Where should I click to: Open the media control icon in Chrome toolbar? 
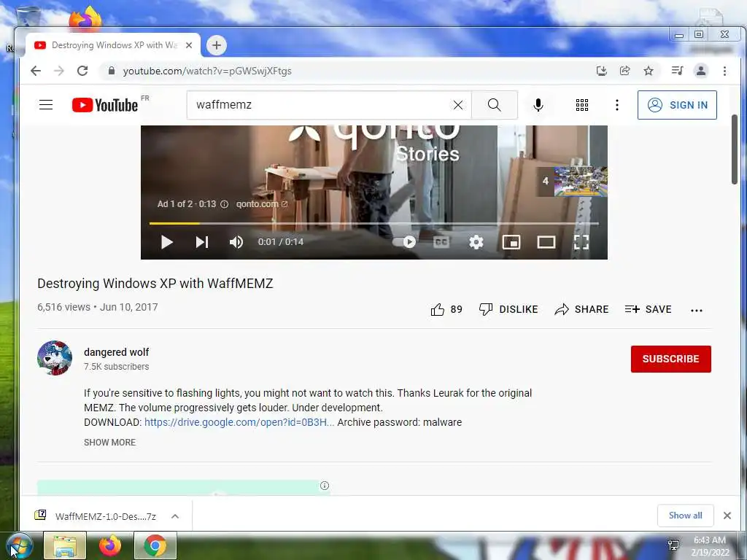pos(677,71)
